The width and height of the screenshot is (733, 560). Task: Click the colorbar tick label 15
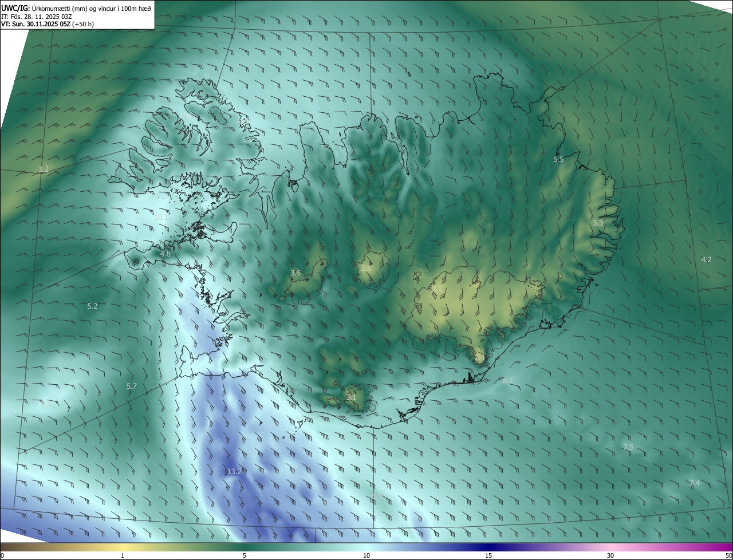(x=488, y=555)
